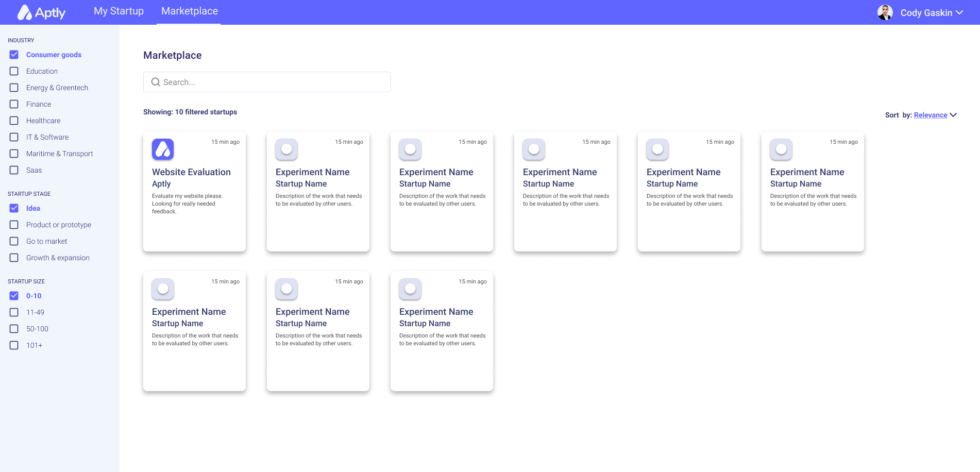Uncheck the Idea startup stage filter
Viewport: 980px width, 472px height.
pos(14,208)
